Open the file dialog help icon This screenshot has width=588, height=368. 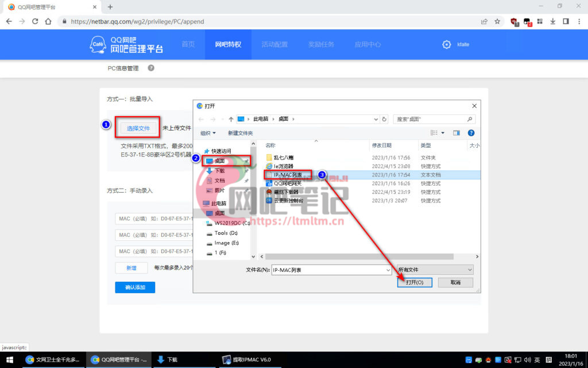coord(471,133)
